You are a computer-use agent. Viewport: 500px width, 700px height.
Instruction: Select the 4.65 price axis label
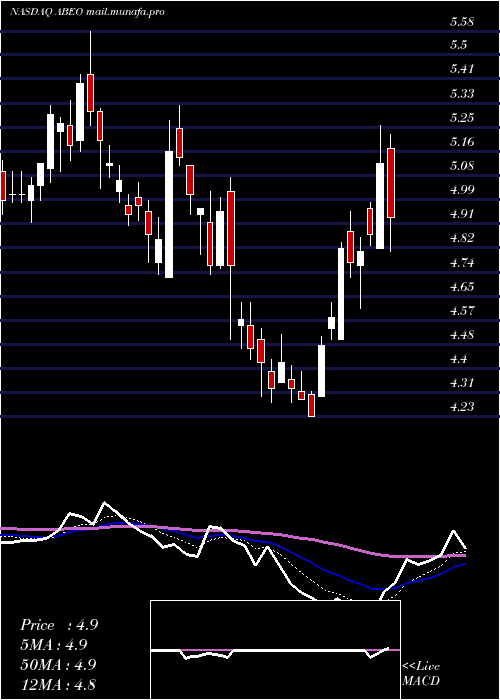(x=462, y=287)
